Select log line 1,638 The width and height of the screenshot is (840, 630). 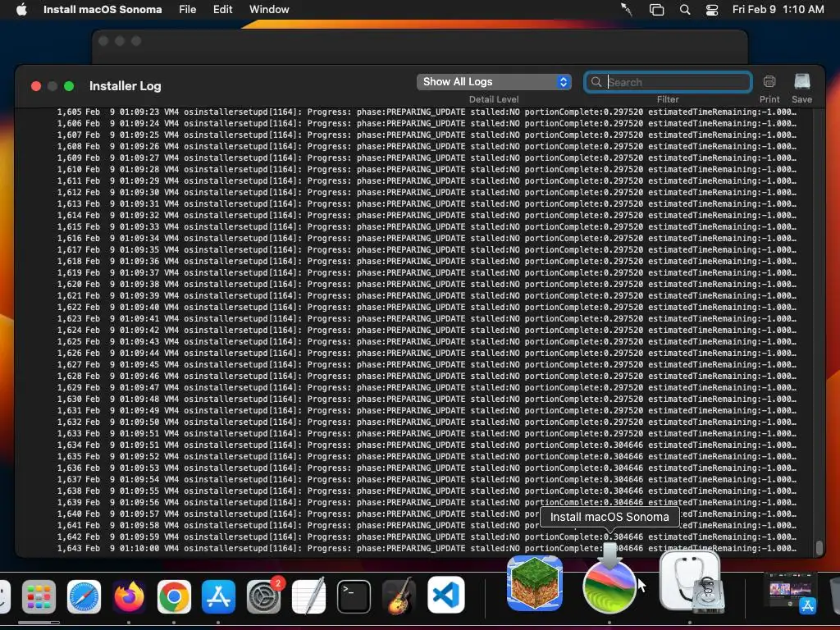tap(427, 491)
